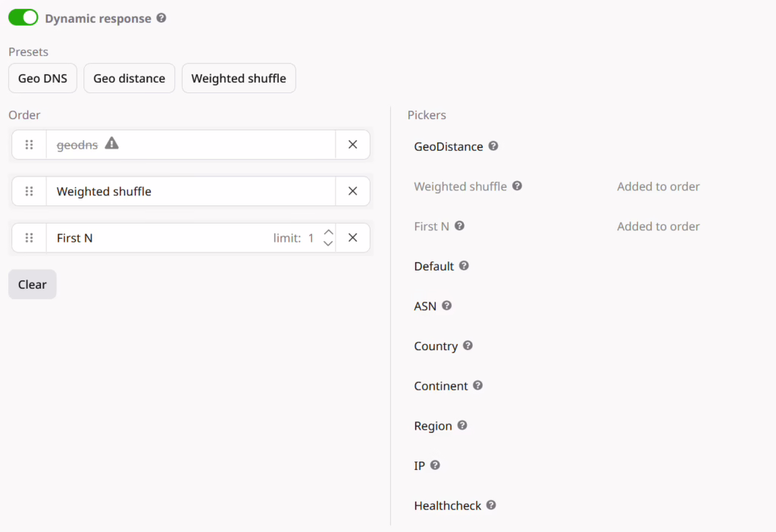776x532 pixels.
Task: Click drag handle on First N row
Action: 30,238
